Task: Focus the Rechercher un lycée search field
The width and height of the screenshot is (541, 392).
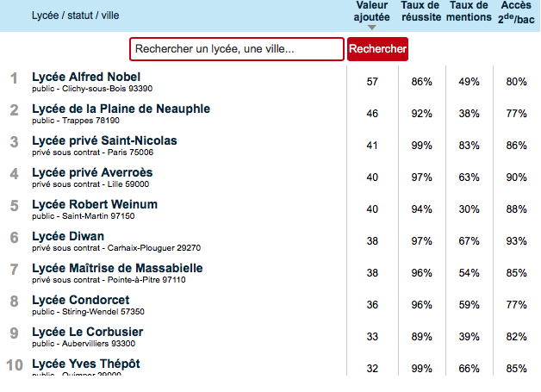Action: (237, 49)
